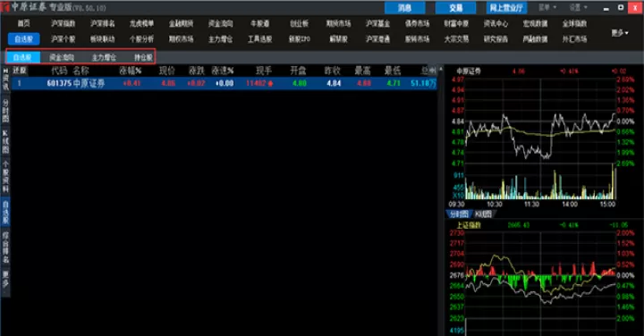Open the 交易 trading button
Screen dimensions: 644x336
[456, 7]
